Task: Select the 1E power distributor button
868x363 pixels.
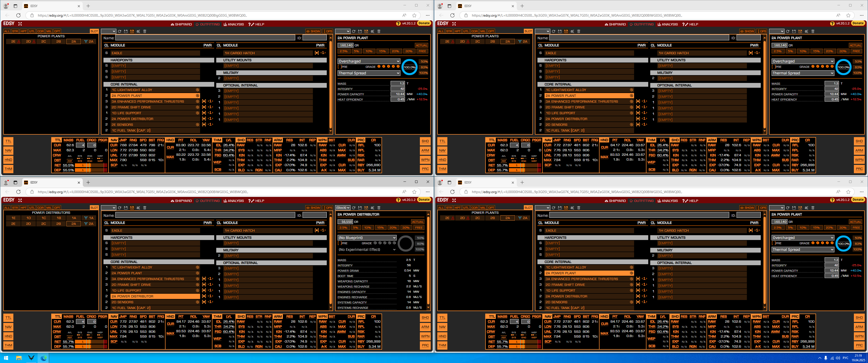Action: (x=13, y=218)
